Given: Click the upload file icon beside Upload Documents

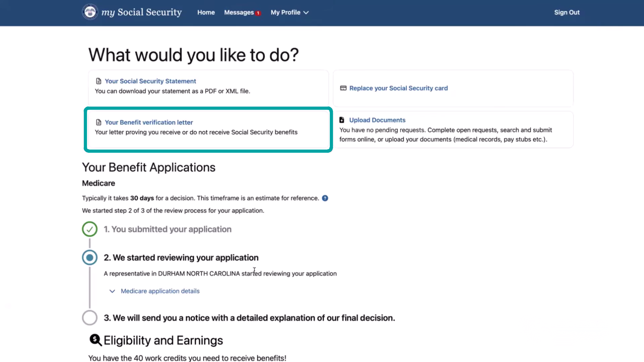Looking at the screenshot, I should pyautogui.click(x=342, y=120).
